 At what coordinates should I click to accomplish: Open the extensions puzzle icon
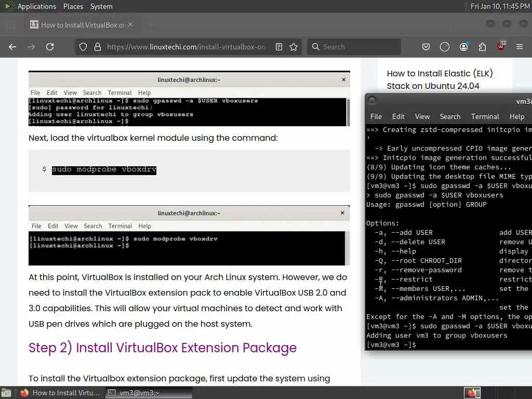click(483, 47)
